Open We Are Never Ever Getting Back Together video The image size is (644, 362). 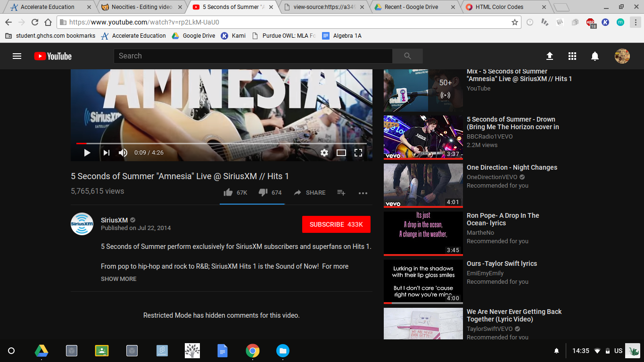tap(514, 315)
